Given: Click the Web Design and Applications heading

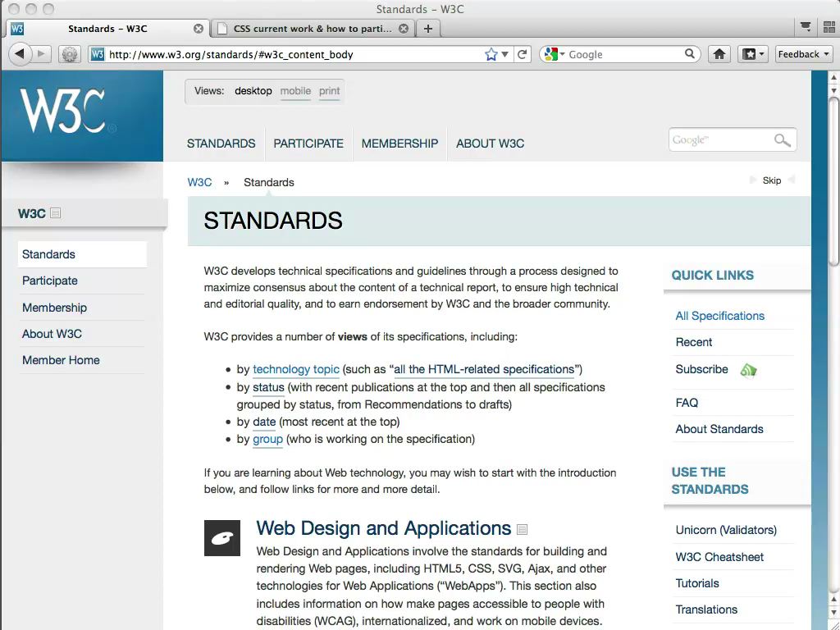Looking at the screenshot, I should 384,528.
